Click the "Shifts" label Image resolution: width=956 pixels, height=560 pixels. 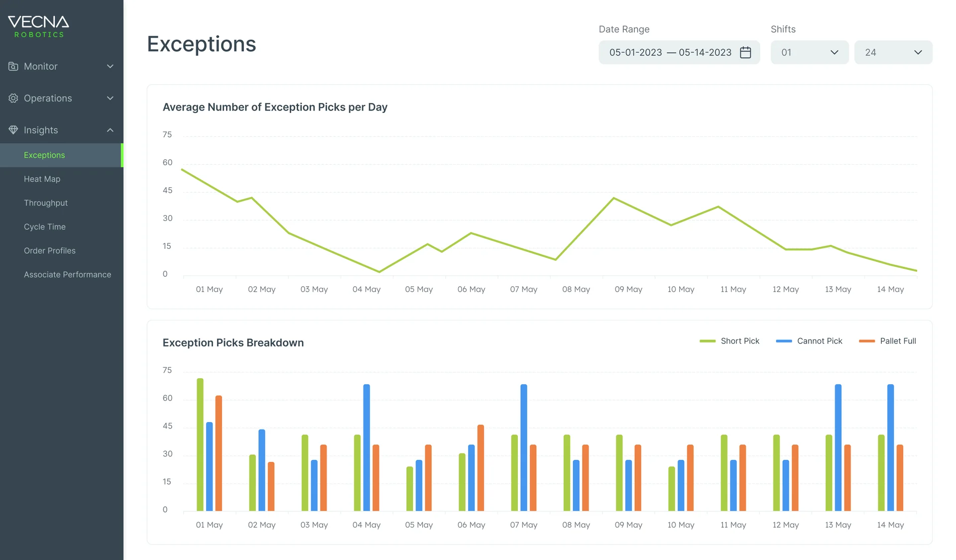click(x=783, y=29)
